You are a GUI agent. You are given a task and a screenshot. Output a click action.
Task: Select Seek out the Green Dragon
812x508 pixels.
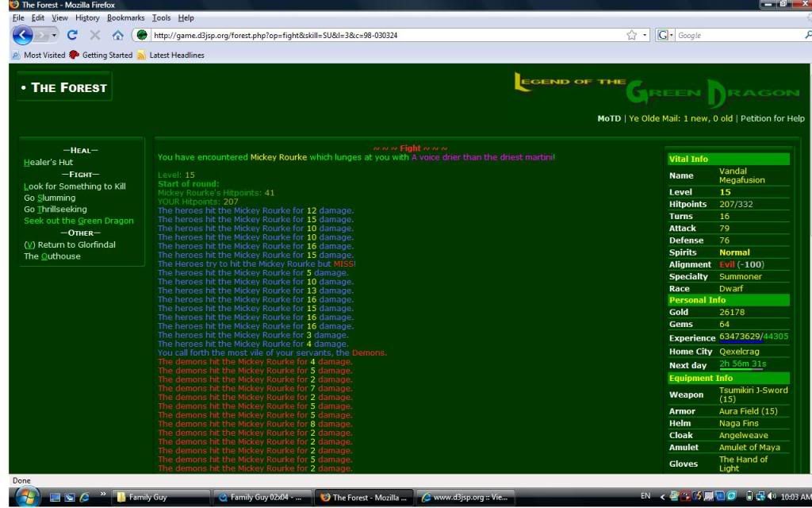79,221
